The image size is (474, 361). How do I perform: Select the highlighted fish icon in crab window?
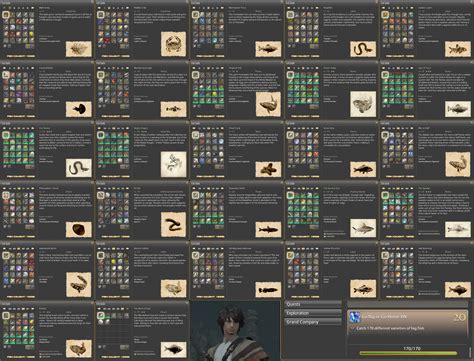click(x=101, y=15)
